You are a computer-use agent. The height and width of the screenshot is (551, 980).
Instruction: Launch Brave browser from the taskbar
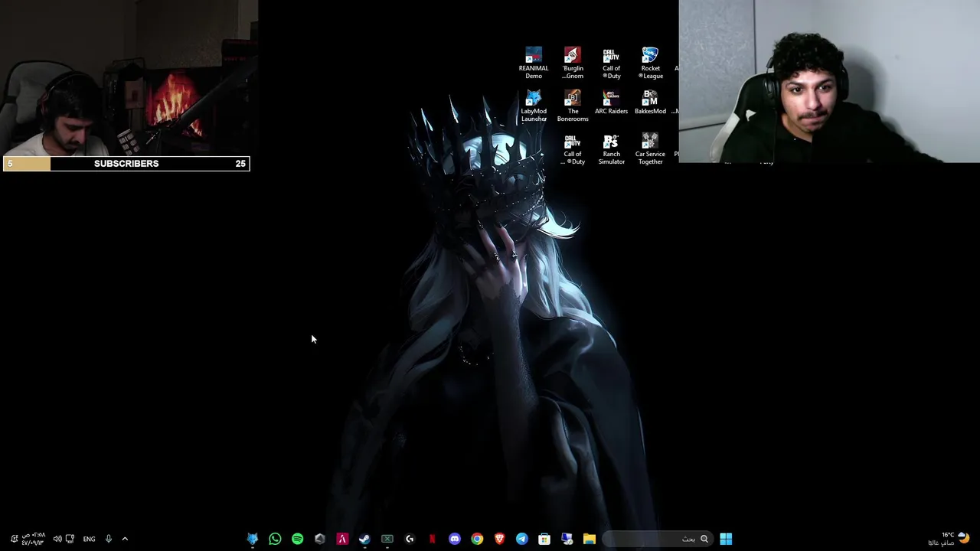coord(499,539)
